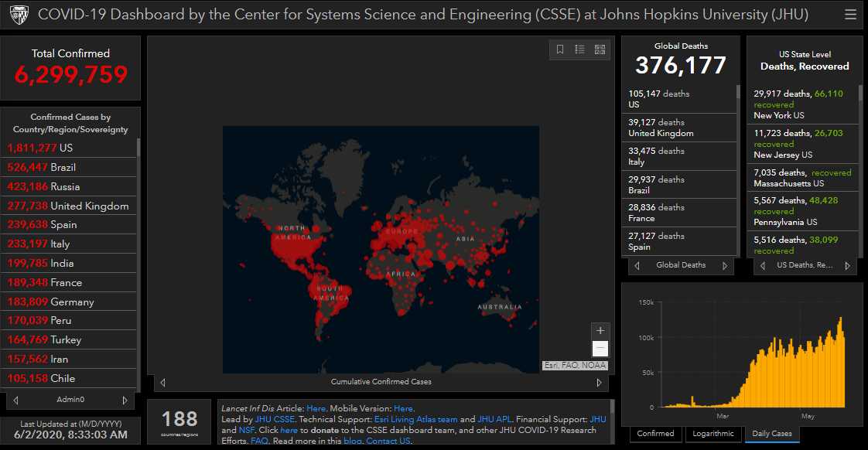Show the map legend list icon
The width and height of the screenshot is (868, 450).
click(579, 49)
